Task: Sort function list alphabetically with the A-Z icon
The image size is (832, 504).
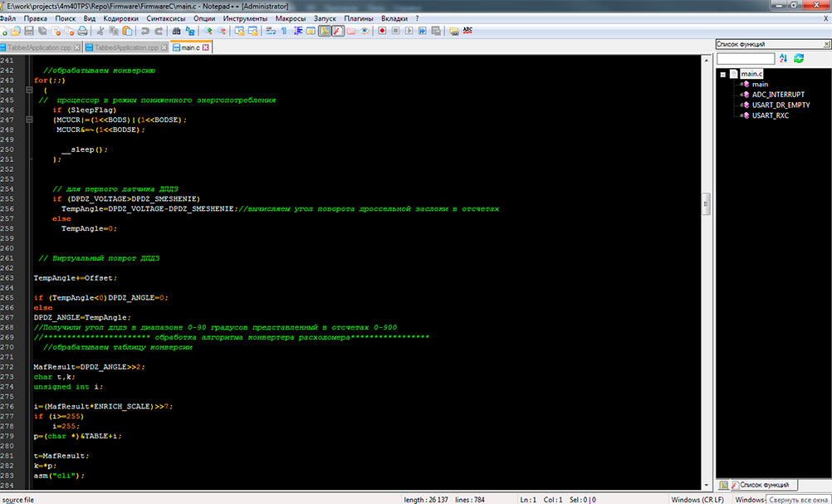Action: (783, 58)
